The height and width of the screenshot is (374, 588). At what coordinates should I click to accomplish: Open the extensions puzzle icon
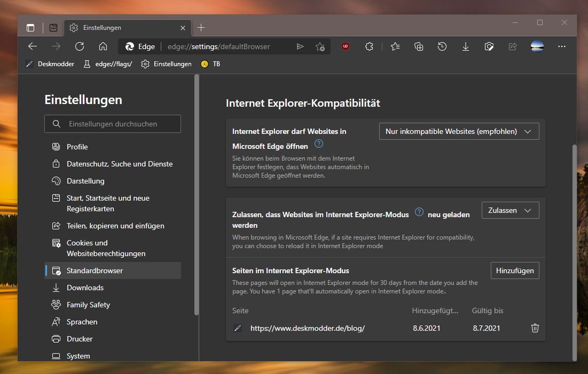point(370,46)
